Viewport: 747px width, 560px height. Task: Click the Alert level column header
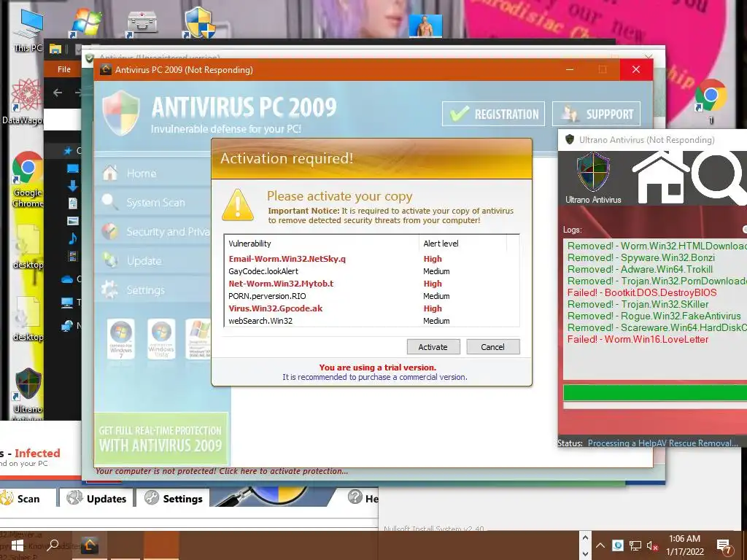click(x=462, y=244)
